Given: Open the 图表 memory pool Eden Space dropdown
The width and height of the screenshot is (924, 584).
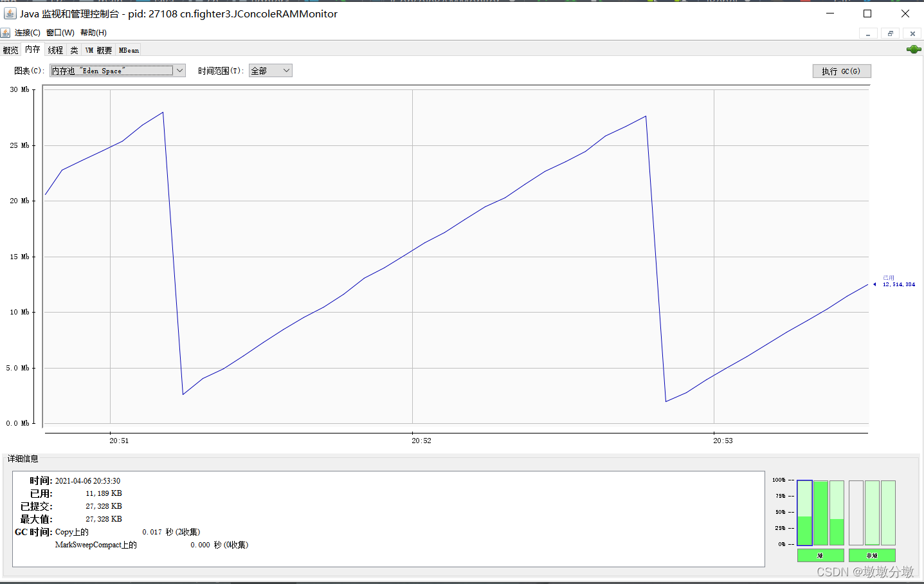Looking at the screenshot, I should (118, 71).
